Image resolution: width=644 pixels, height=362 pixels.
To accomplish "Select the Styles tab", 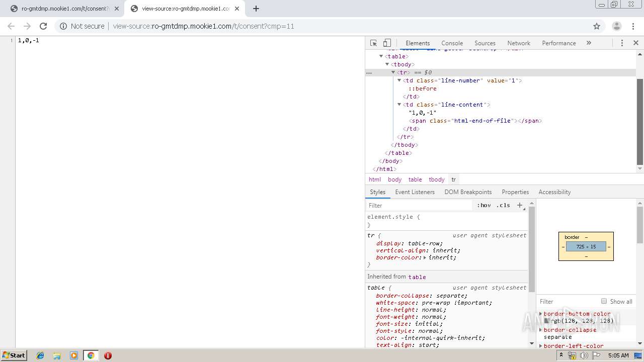I will click(377, 192).
